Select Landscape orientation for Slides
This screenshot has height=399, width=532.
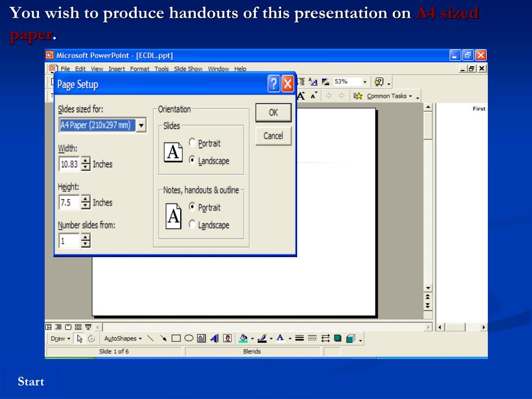pos(192,160)
